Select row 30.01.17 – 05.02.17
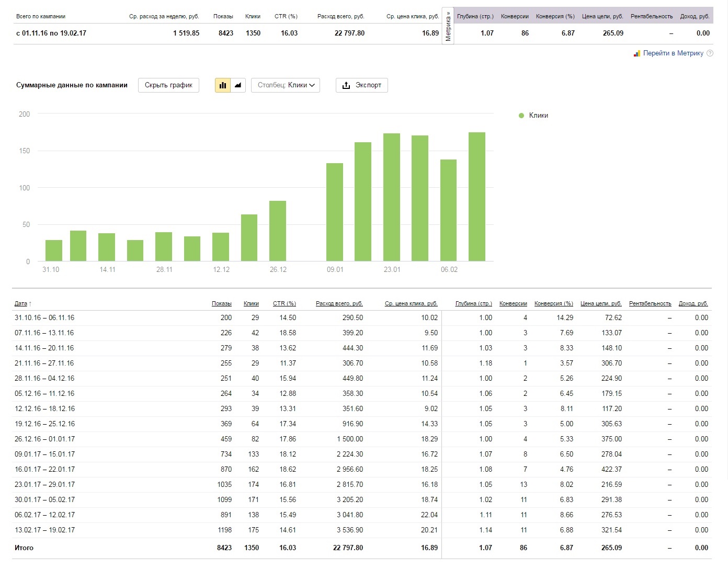Screen dimensions: 728x569 (x=362, y=500)
